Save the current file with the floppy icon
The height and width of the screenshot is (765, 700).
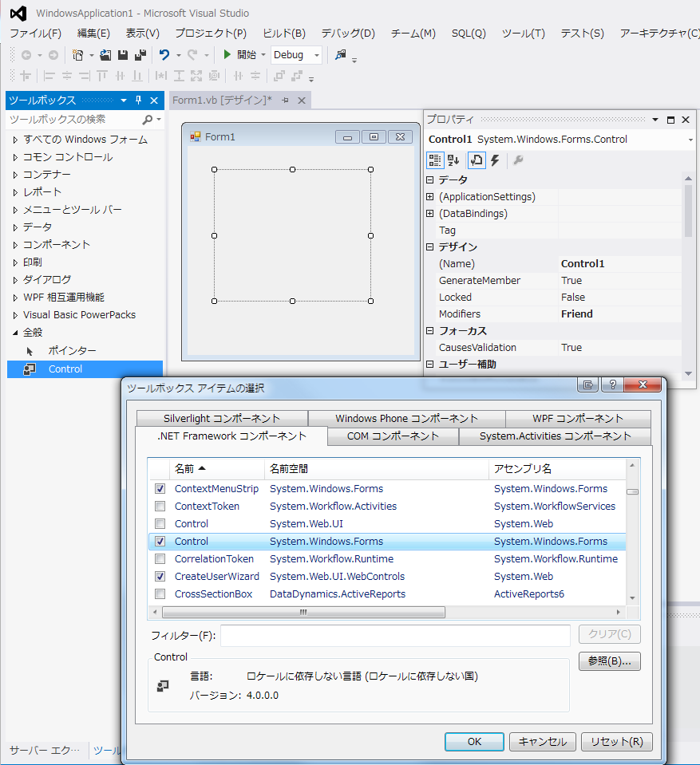[x=123, y=55]
